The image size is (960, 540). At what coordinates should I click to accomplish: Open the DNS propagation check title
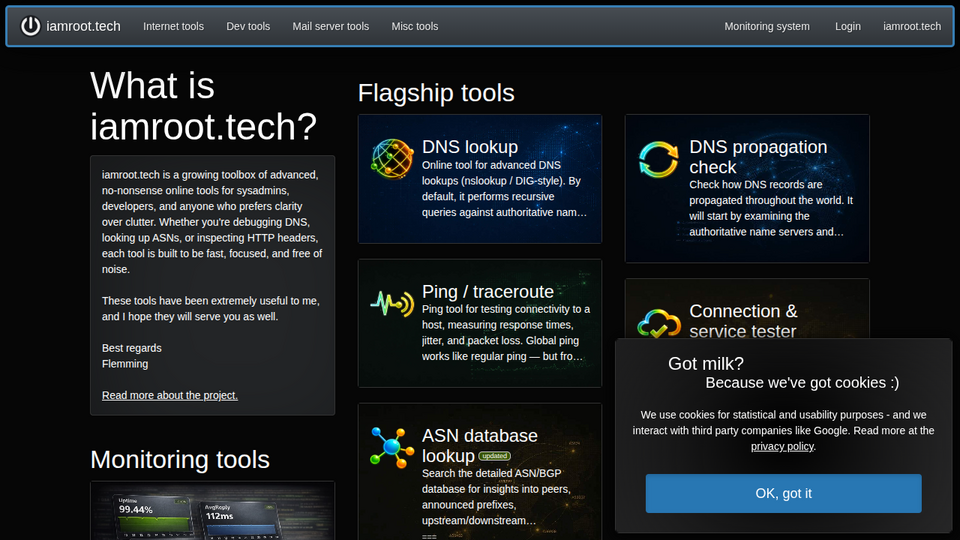[x=758, y=157]
